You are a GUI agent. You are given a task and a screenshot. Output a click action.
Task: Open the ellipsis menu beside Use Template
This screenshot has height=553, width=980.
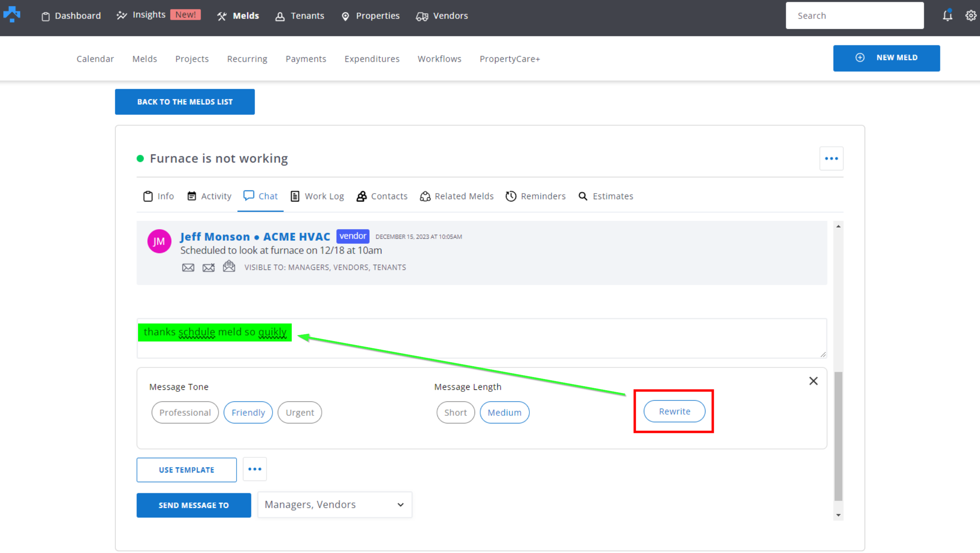(255, 469)
